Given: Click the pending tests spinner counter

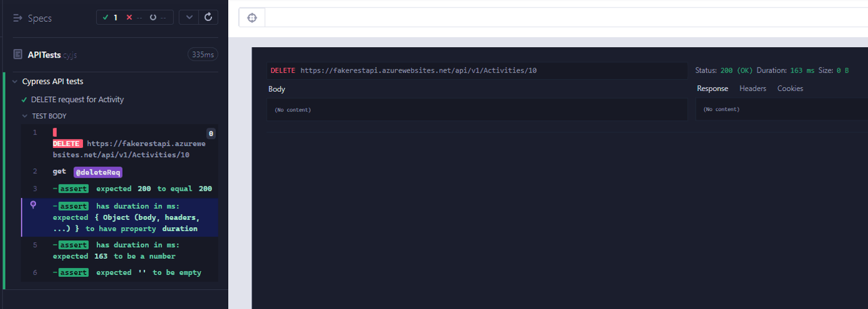Looking at the screenshot, I should [x=159, y=17].
